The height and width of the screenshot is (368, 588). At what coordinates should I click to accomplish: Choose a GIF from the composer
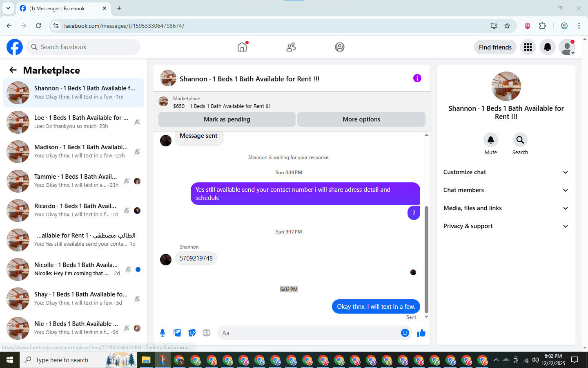pyautogui.click(x=207, y=333)
